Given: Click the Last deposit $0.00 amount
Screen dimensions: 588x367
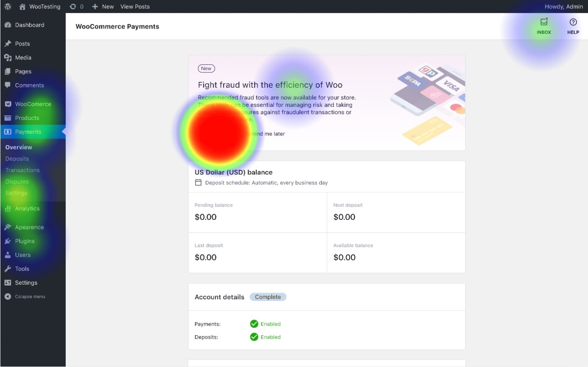Looking at the screenshot, I should click(x=206, y=257).
